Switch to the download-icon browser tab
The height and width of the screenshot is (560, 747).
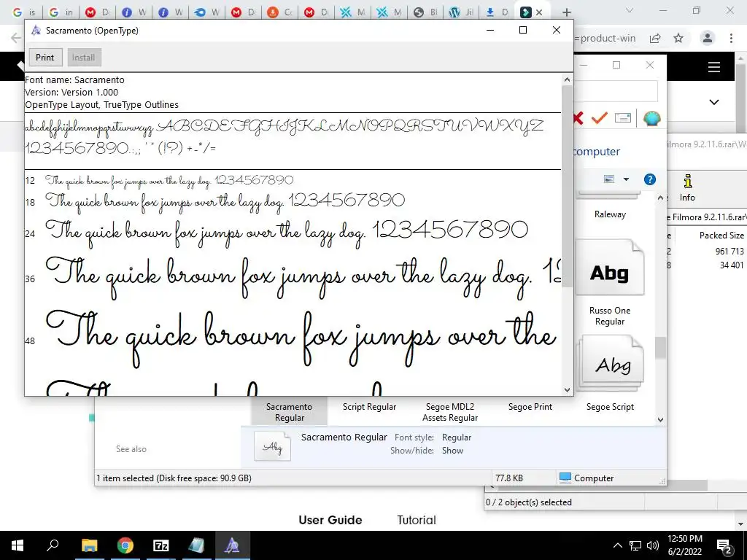tap(498, 12)
